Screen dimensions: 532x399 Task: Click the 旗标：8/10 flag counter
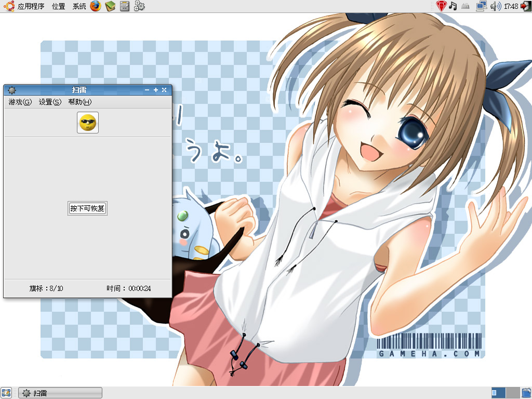click(46, 288)
